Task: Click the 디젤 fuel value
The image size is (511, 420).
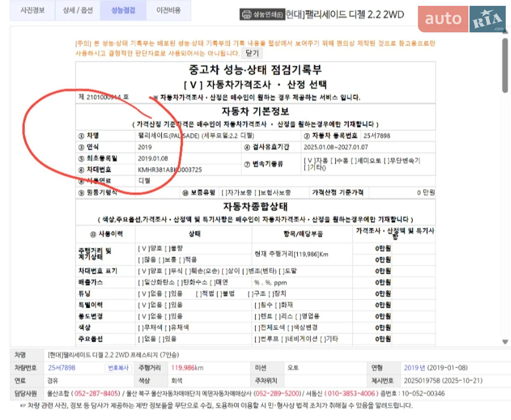Action: pyautogui.click(x=144, y=181)
